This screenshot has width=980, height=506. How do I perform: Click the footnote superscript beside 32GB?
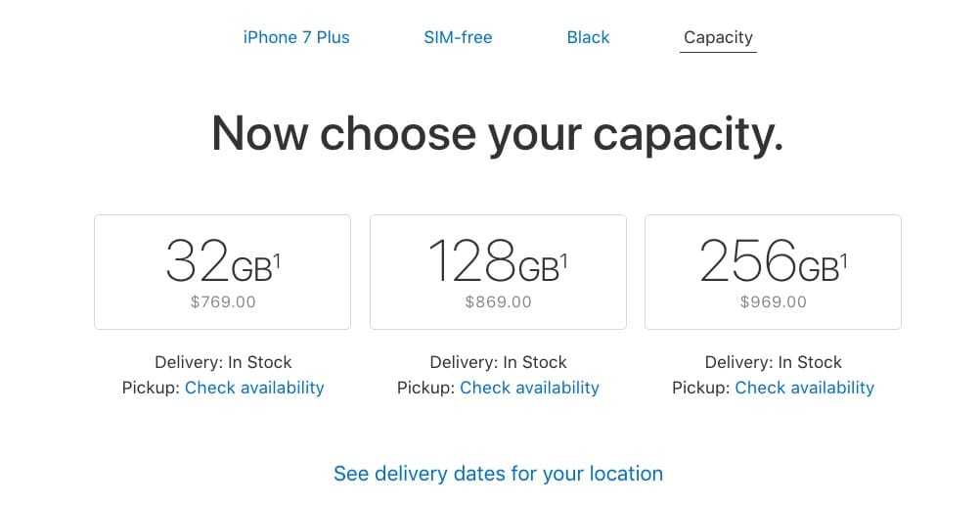(x=279, y=260)
